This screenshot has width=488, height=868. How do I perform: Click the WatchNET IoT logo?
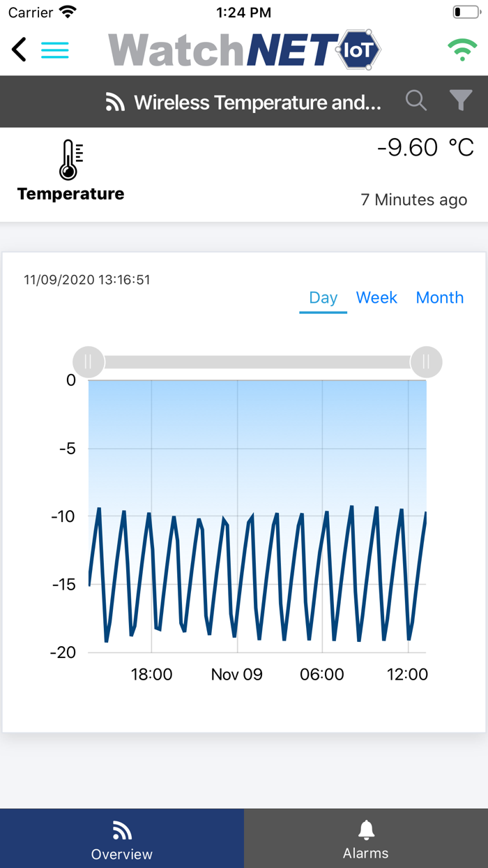point(244,50)
